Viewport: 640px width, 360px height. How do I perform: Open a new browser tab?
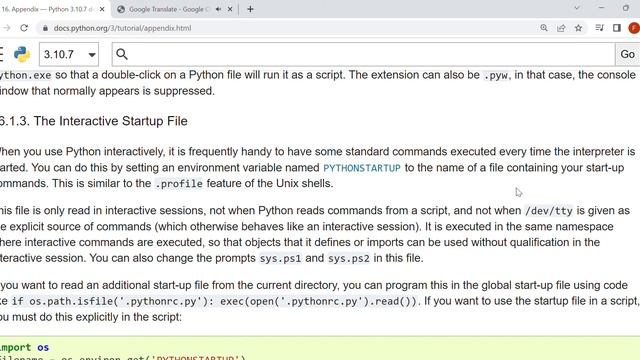[250, 9]
